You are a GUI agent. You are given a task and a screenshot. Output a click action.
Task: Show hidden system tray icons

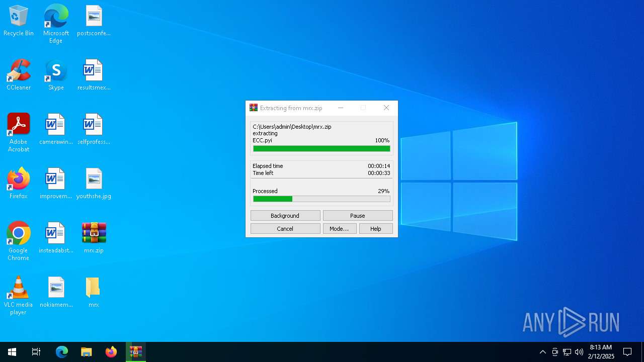(x=542, y=352)
